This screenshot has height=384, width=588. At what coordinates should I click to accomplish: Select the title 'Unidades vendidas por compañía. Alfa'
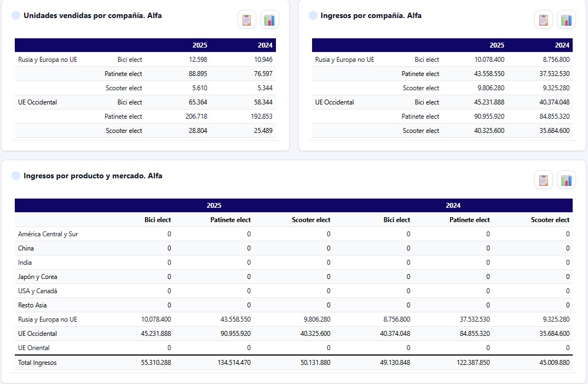tap(93, 15)
